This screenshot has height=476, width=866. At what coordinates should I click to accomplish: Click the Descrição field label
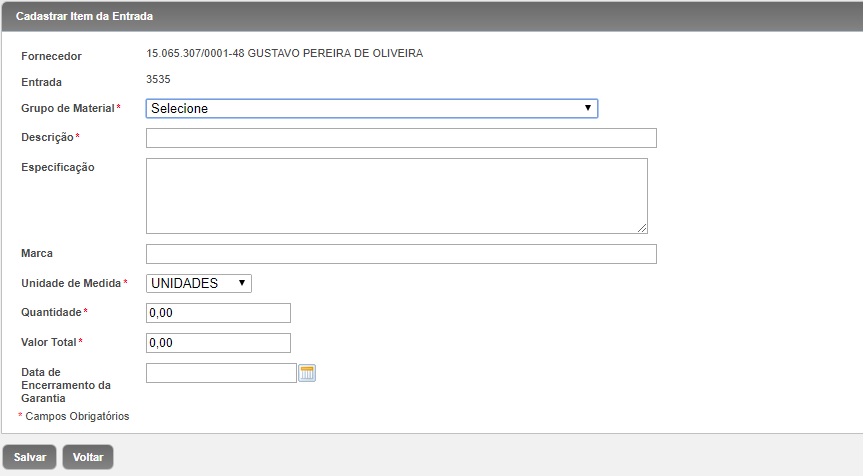[x=46, y=137]
